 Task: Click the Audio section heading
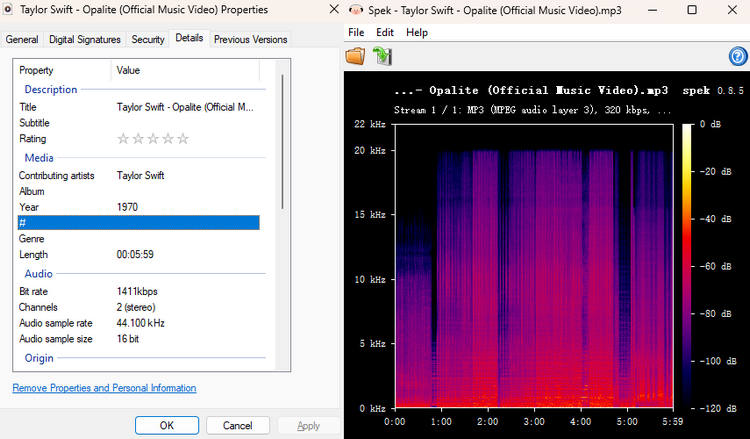38,274
